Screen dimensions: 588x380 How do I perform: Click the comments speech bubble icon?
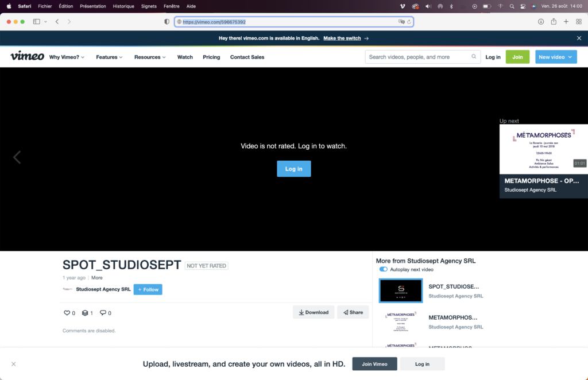103,312
